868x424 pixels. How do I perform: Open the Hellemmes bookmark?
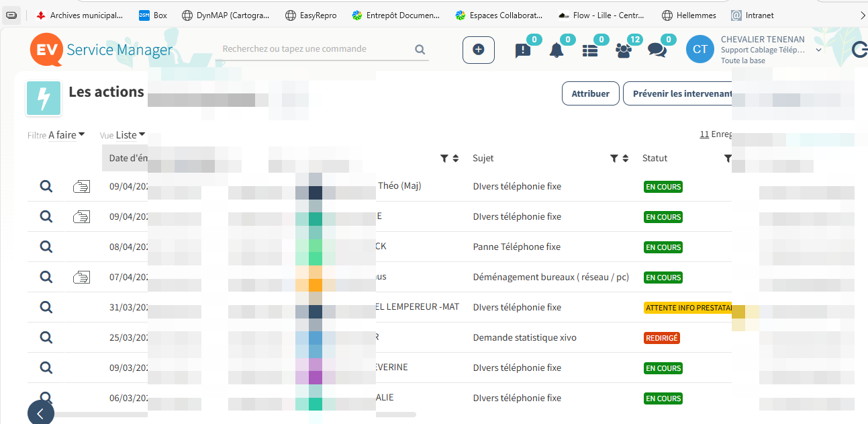[x=689, y=15]
